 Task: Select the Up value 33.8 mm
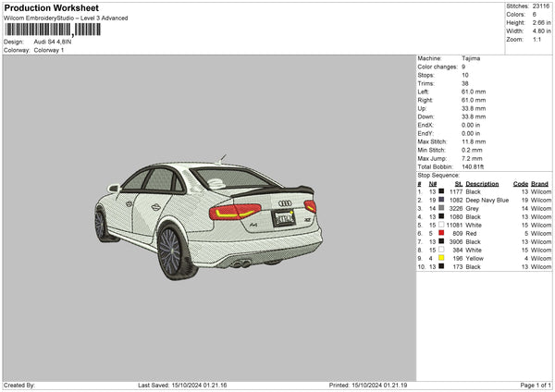coord(474,108)
